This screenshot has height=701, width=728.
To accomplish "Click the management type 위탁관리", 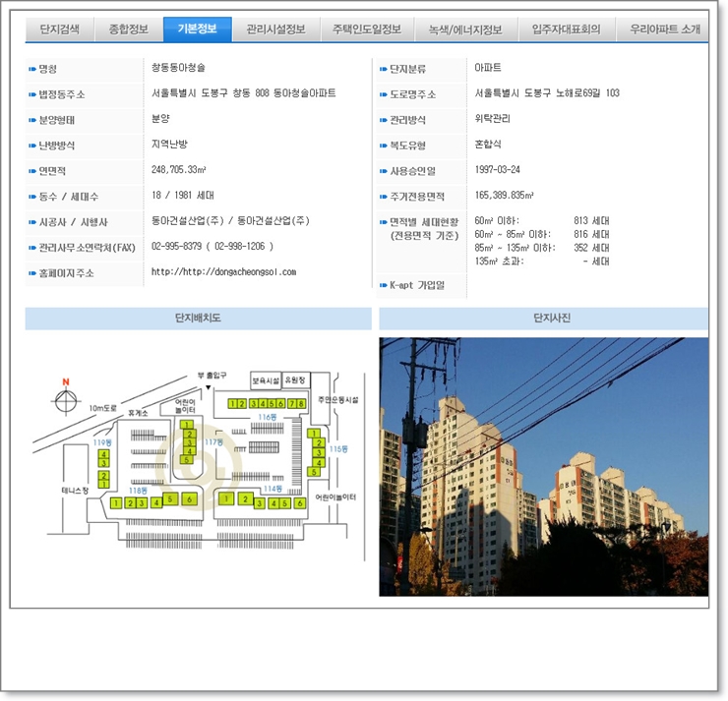I will (492, 119).
